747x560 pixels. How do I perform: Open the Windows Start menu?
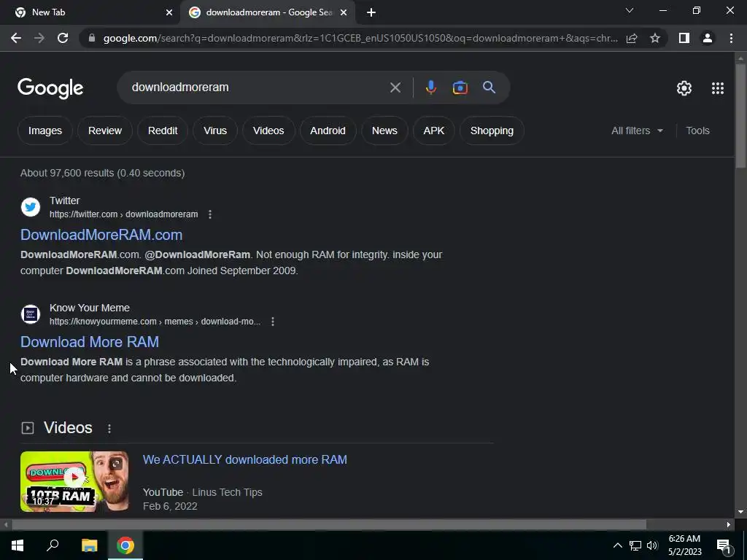click(18, 545)
